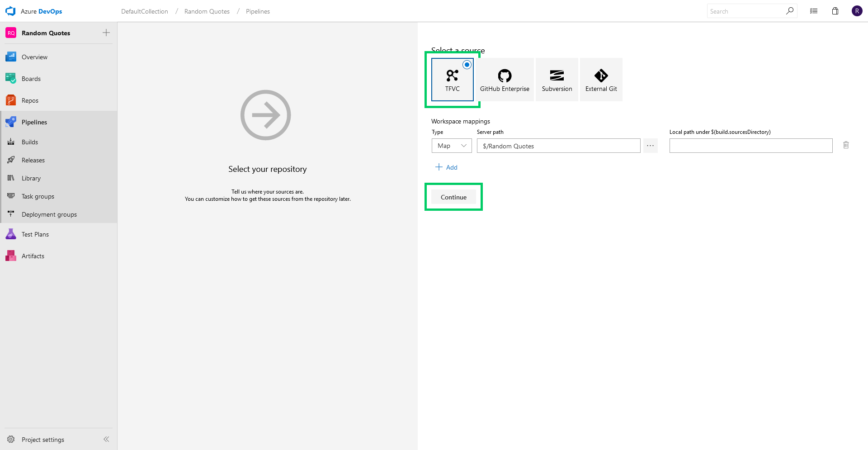Open the Overview section icon

pyautogui.click(x=11, y=57)
